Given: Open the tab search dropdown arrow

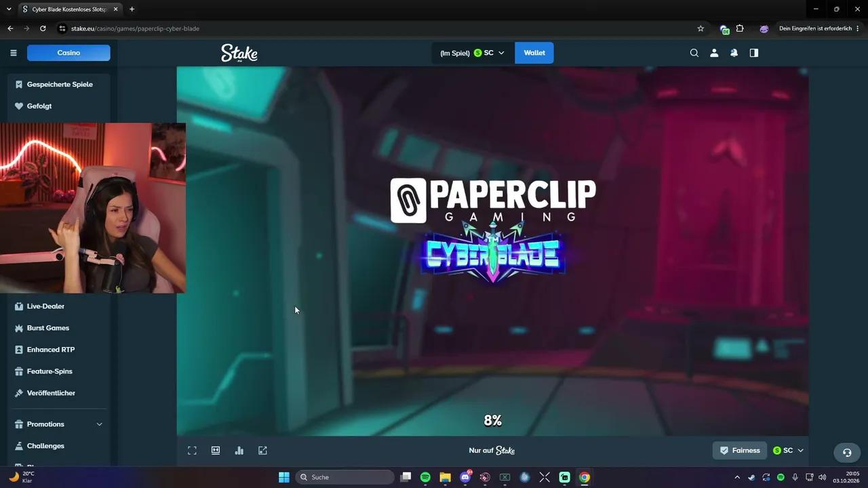Looking at the screenshot, I should [x=9, y=9].
